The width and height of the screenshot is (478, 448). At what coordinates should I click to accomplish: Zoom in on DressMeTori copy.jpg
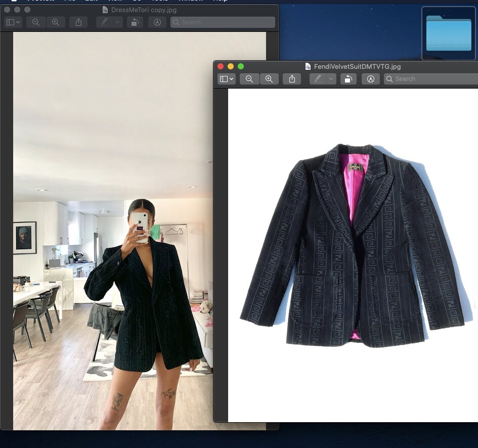(x=56, y=22)
